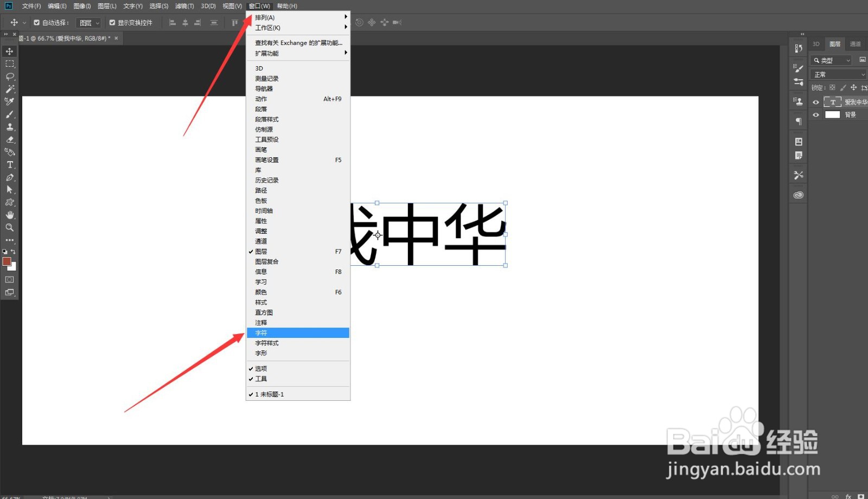
Task: Select the Zoom magnifier tool
Action: 9,227
